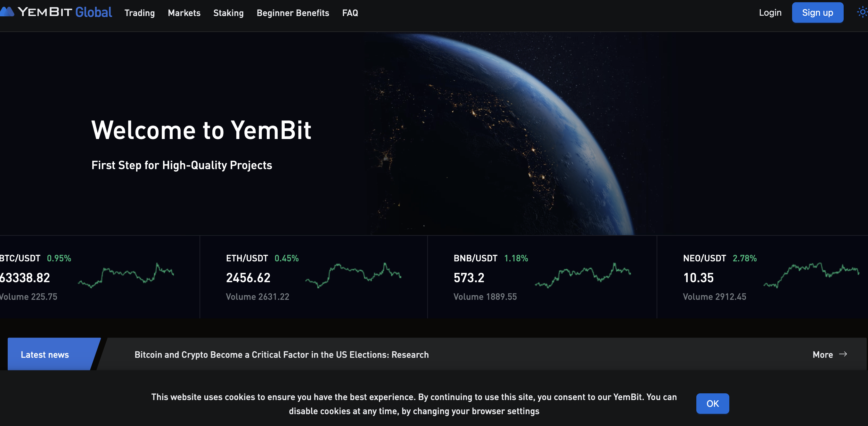Image resolution: width=868 pixels, height=426 pixels.
Task: Click the cloud/logo icon top left
Action: [x=8, y=12]
